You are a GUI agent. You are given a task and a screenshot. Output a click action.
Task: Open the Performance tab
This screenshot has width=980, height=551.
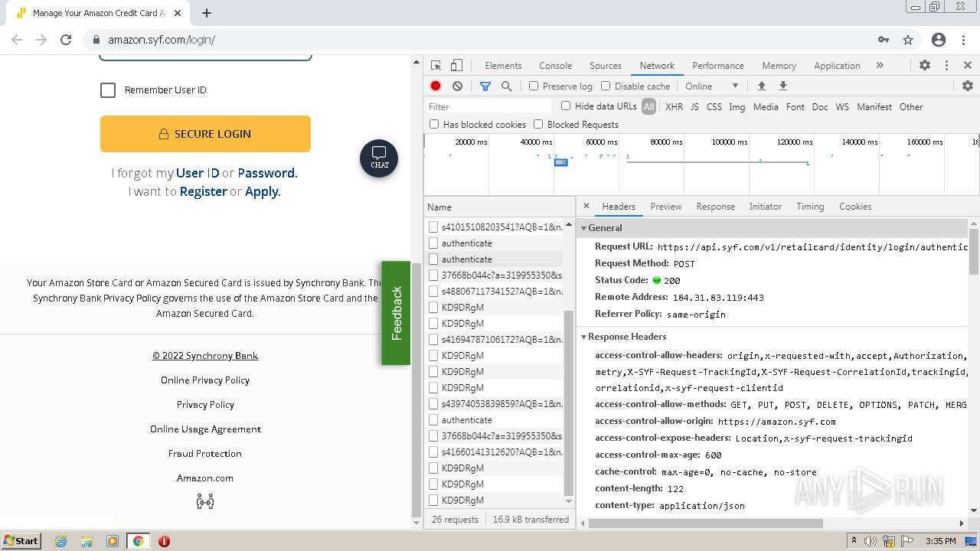coord(718,66)
